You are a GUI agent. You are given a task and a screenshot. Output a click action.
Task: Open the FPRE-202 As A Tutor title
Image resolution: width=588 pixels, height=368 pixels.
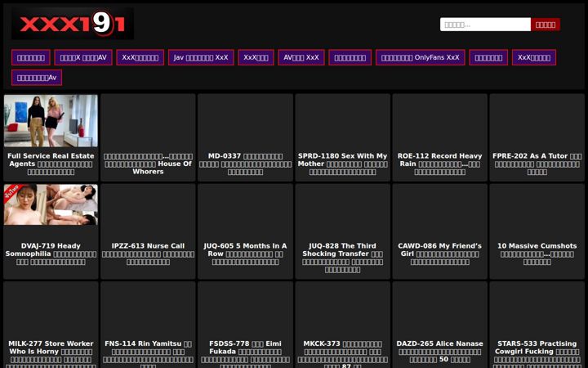[x=537, y=164]
